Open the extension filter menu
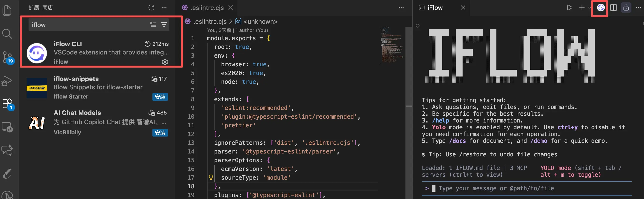644x199 pixels. pyautogui.click(x=164, y=24)
